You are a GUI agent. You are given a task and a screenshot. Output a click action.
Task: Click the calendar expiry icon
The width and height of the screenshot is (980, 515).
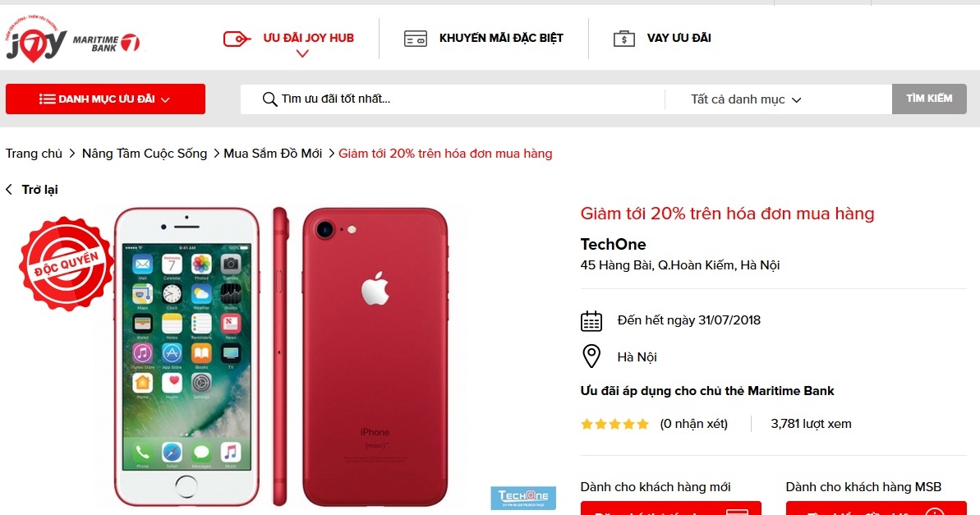point(591,320)
